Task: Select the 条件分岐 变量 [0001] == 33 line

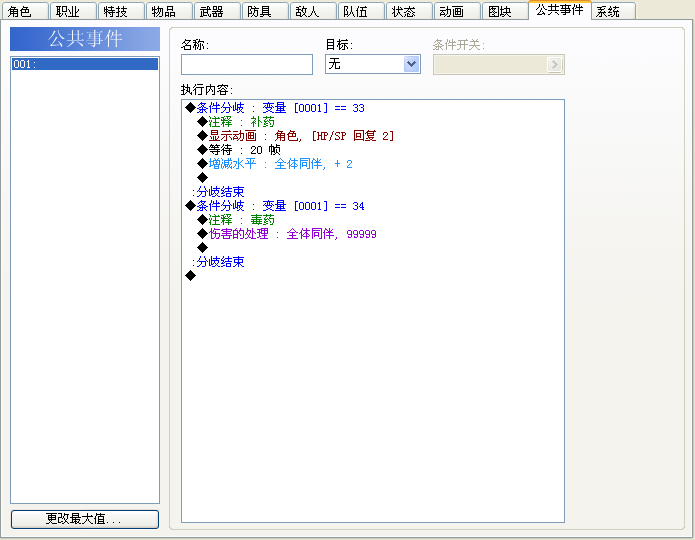Action: coord(372,108)
